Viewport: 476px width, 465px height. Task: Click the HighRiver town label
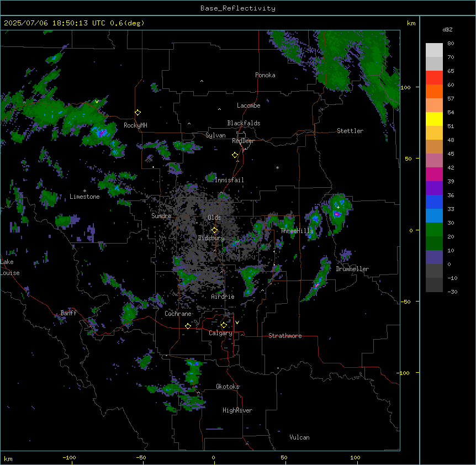(x=237, y=410)
